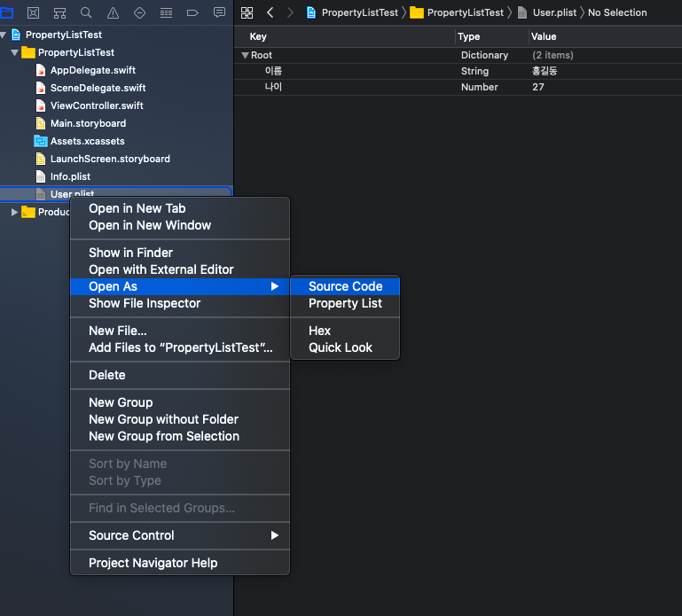Choose Add Files to "PropertyListTest"...
This screenshot has height=616, width=682.
point(180,347)
